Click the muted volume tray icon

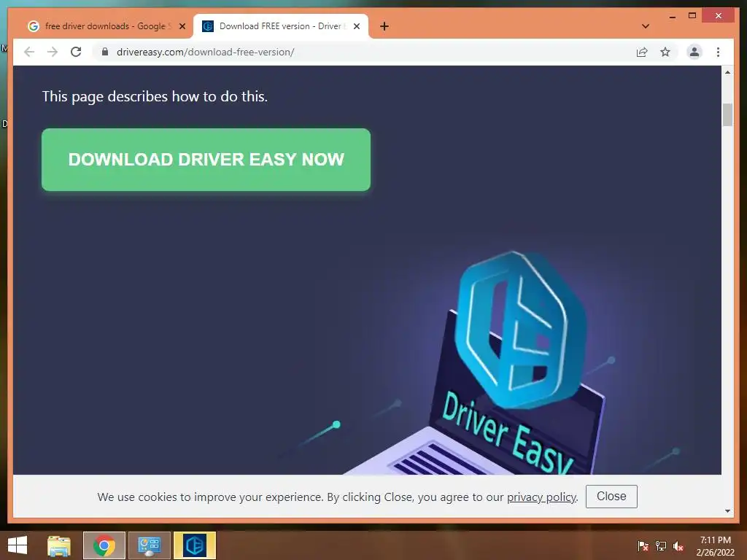point(678,546)
